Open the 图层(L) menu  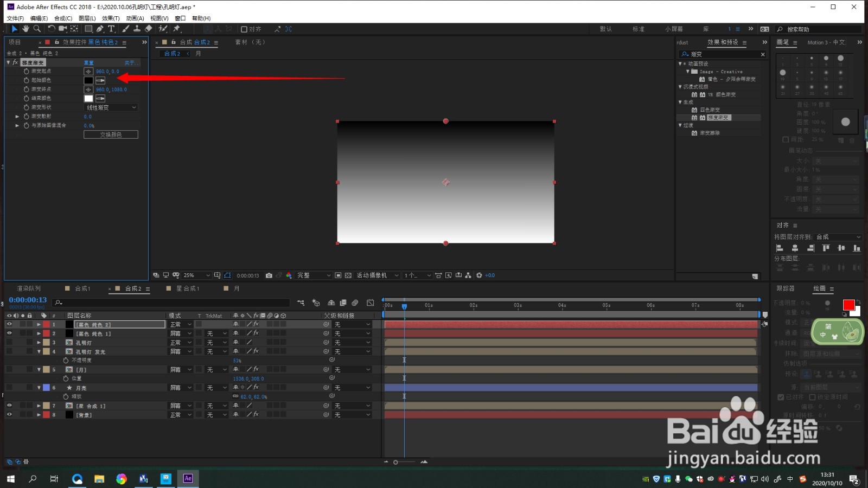coord(87,18)
